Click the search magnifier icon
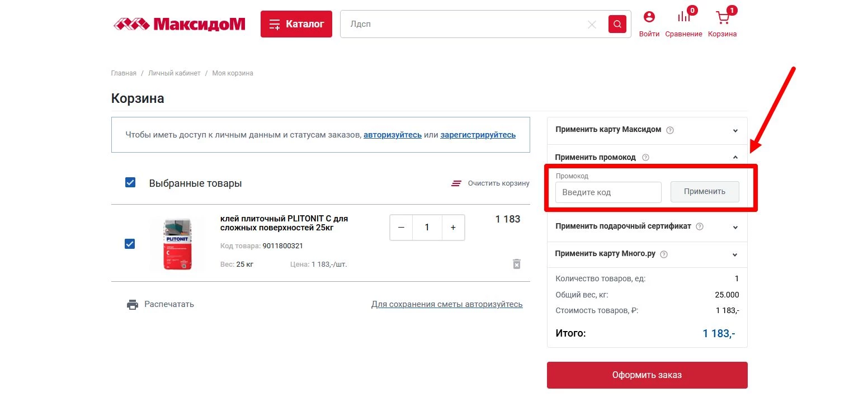The height and width of the screenshot is (397, 868). point(617,24)
